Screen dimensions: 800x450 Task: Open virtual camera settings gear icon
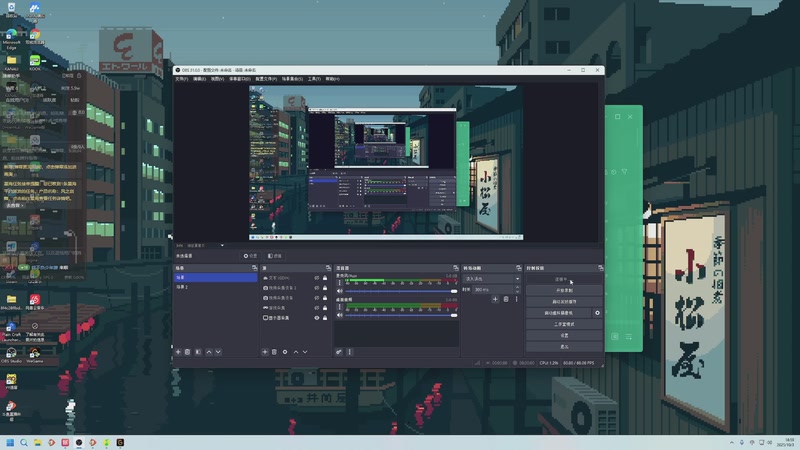pos(597,313)
